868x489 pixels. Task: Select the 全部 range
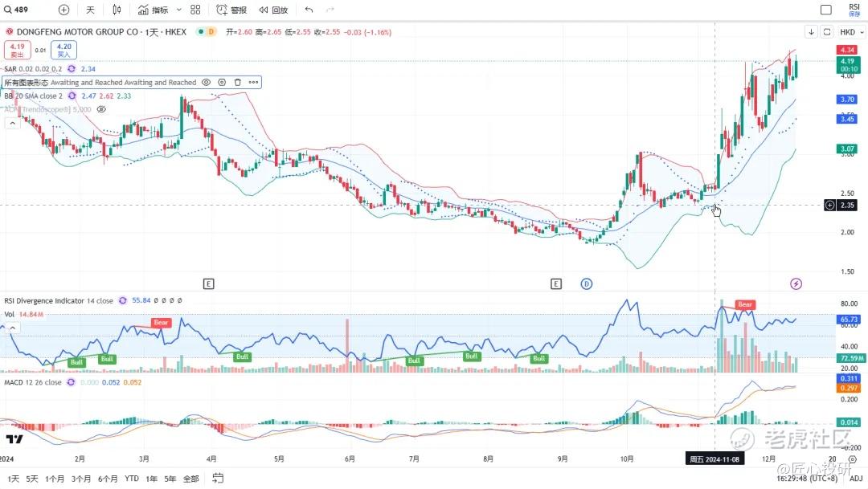[191, 479]
